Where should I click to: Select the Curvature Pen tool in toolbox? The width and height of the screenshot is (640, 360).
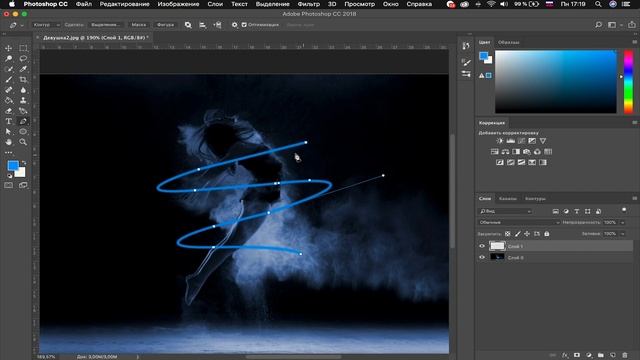tap(23, 121)
